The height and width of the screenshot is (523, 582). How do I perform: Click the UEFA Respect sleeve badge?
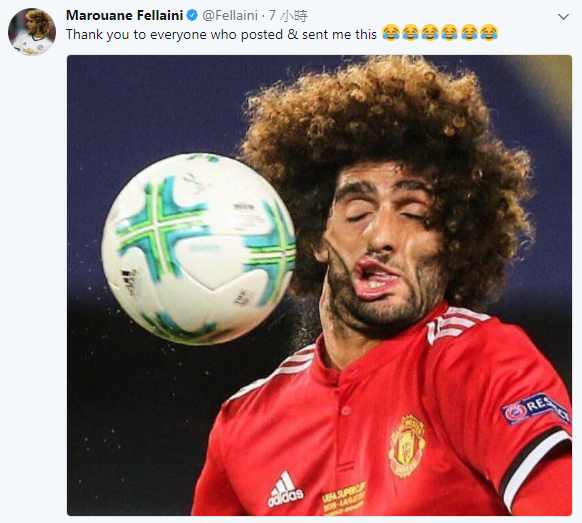click(536, 408)
